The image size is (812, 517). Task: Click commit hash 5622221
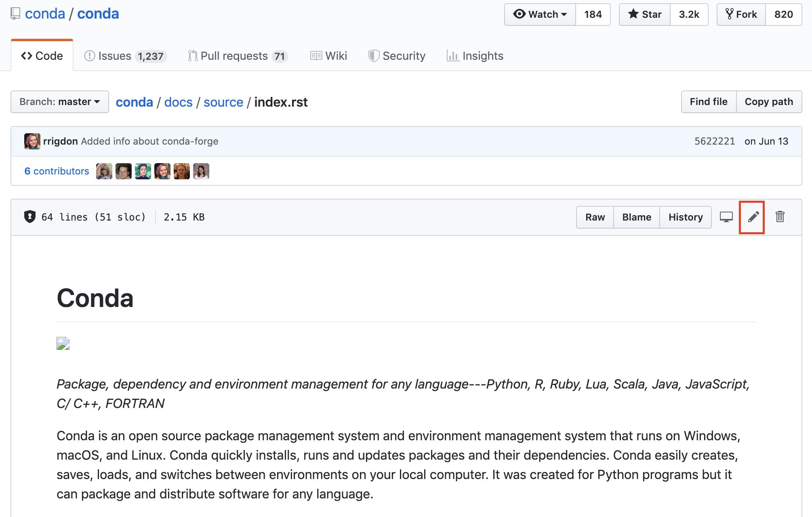point(715,141)
